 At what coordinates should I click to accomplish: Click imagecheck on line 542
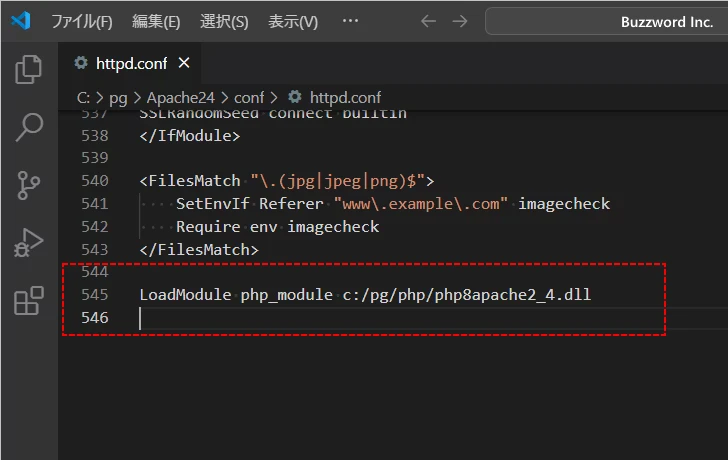333,227
